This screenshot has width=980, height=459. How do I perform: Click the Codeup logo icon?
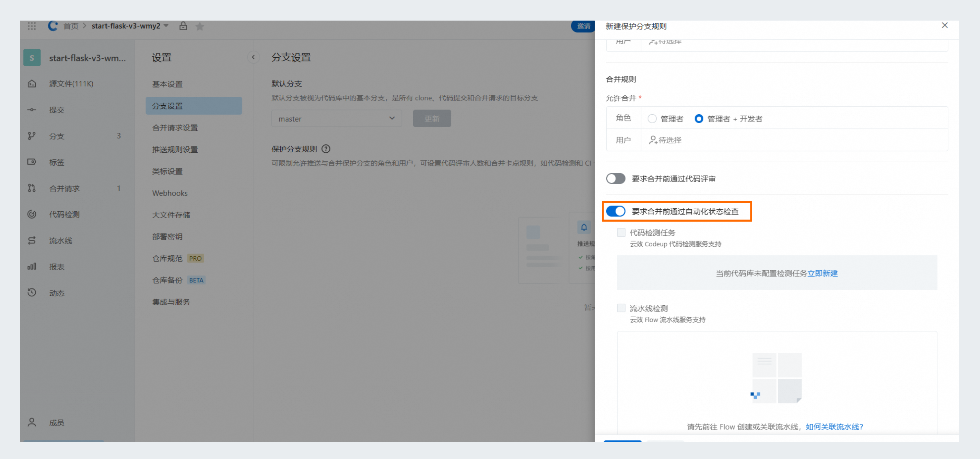53,26
